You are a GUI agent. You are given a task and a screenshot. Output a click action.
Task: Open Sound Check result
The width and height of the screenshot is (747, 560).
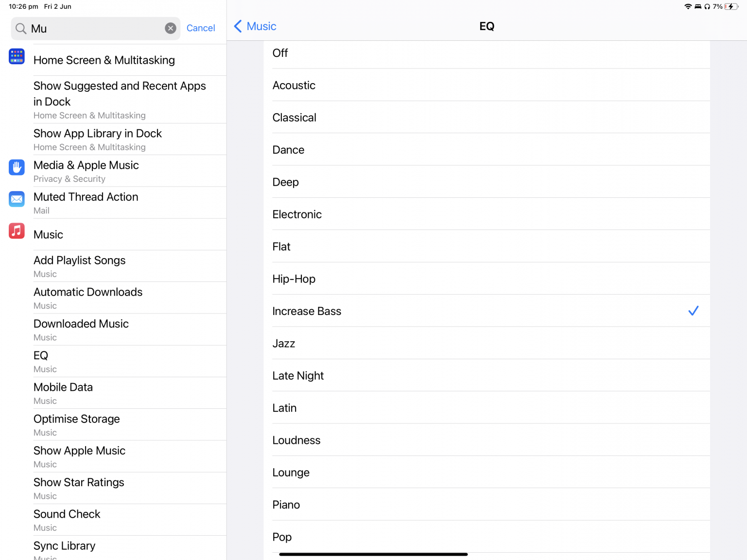(x=113, y=520)
